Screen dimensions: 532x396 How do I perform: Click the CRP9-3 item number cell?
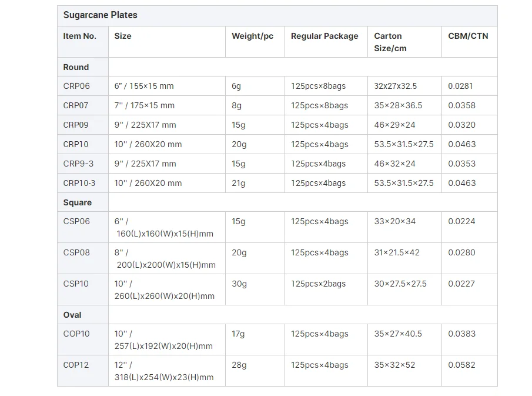[78, 164]
